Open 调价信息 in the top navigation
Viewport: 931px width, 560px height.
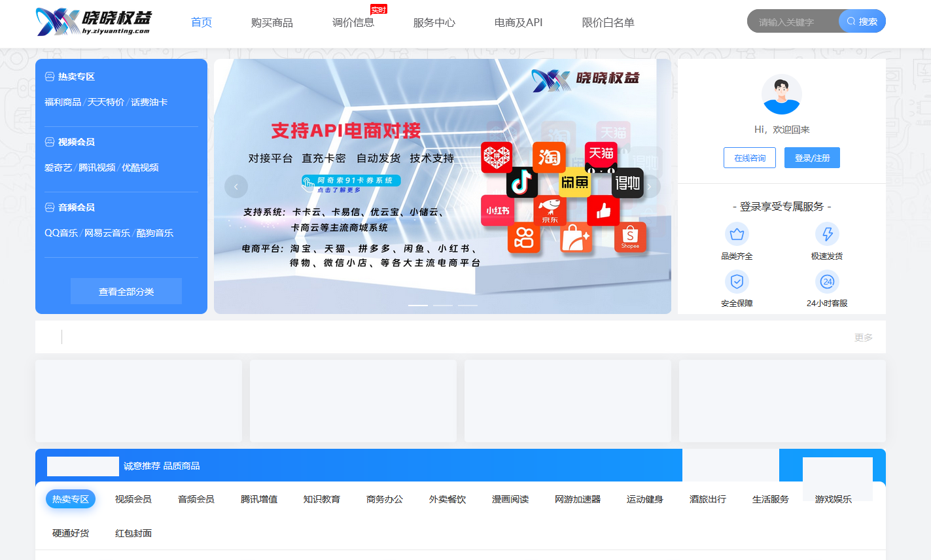point(353,22)
